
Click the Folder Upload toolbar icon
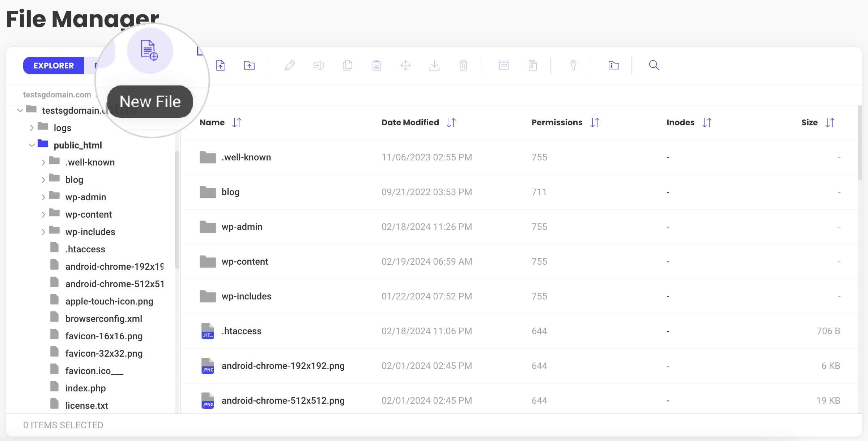click(x=249, y=66)
